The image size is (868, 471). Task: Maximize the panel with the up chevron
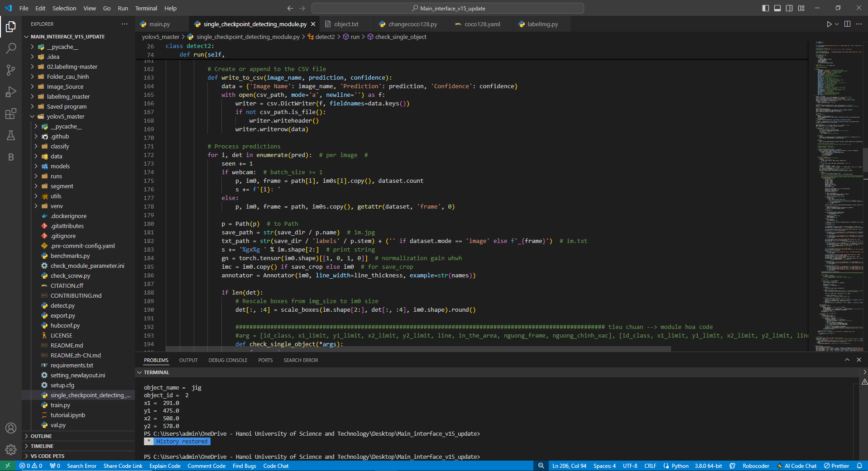847,360
